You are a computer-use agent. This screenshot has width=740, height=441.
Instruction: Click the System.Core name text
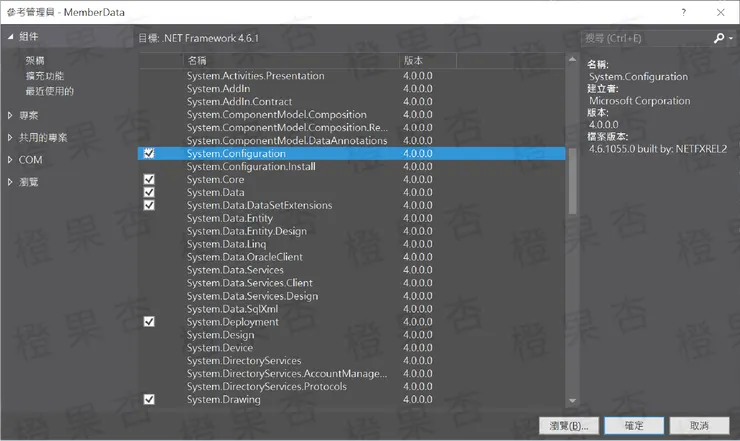tap(216, 179)
